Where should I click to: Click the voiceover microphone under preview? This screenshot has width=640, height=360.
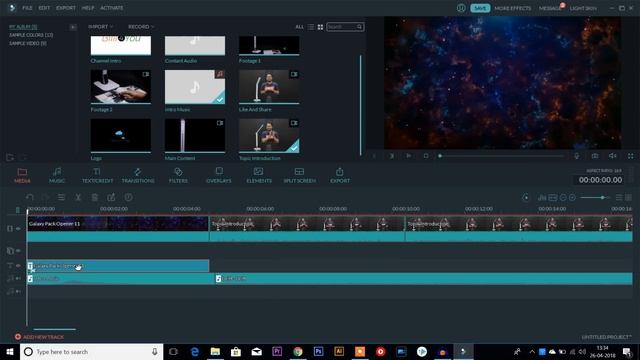click(576, 156)
